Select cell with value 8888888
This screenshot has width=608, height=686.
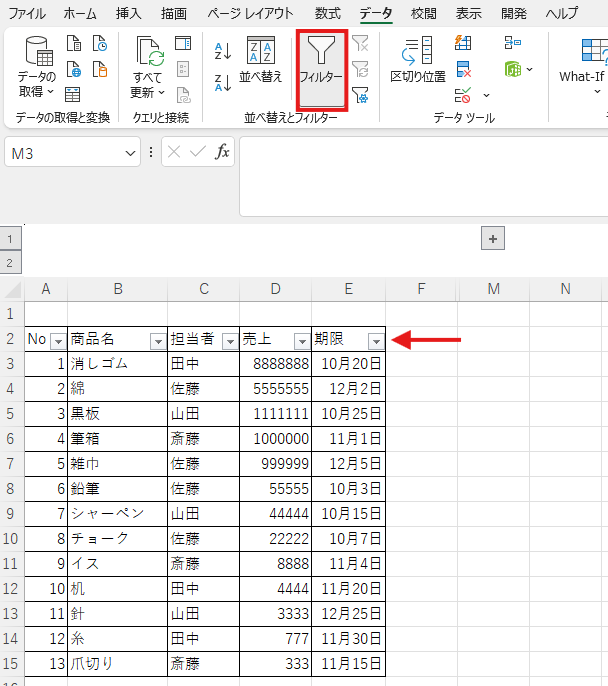click(276, 364)
